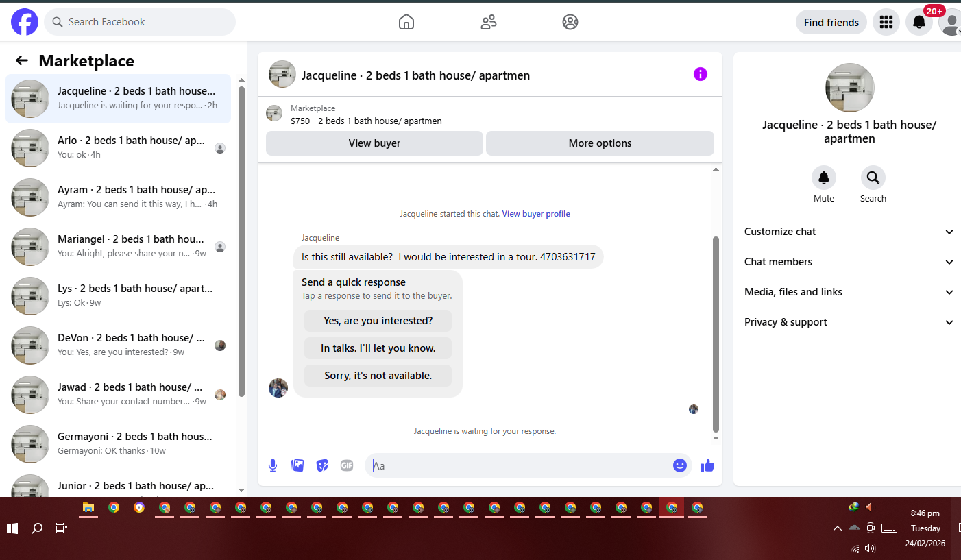961x560 pixels.
Task: Click the large listing photo in the info panel
Action: 850,88
